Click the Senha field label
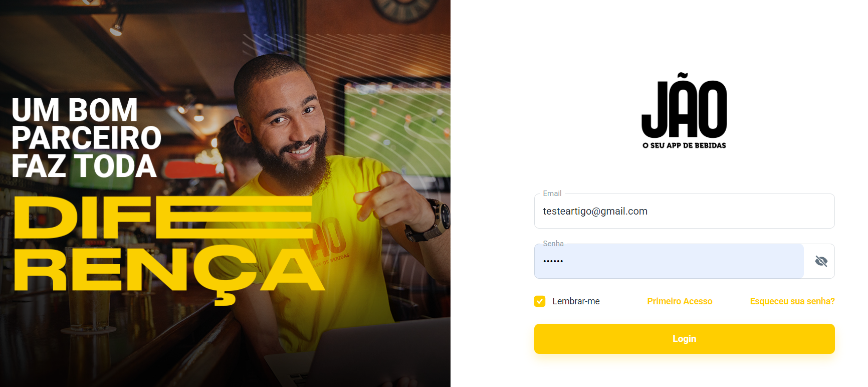868x387 pixels. [553, 244]
